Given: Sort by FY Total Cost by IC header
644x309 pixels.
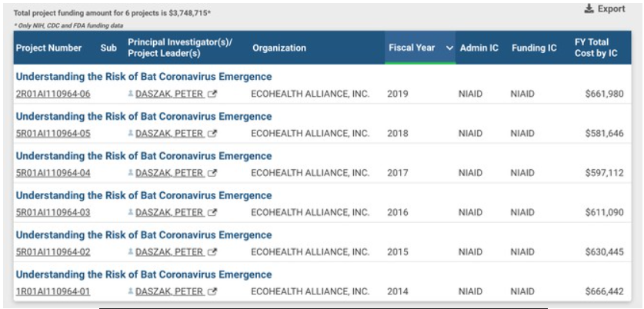Looking at the screenshot, I should (596, 48).
